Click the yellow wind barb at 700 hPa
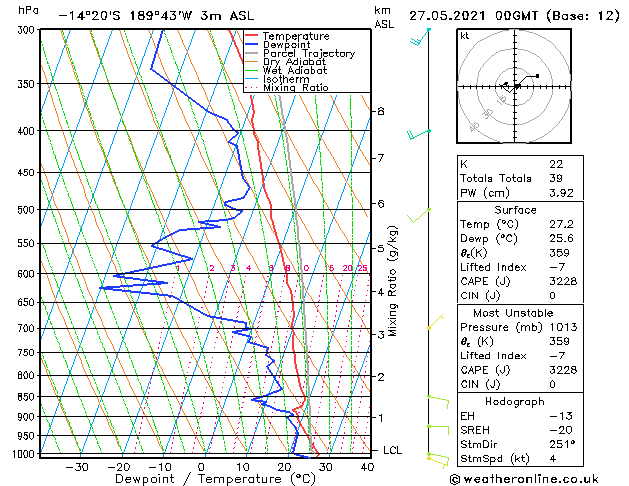This screenshot has height=486, width=629. (436, 322)
